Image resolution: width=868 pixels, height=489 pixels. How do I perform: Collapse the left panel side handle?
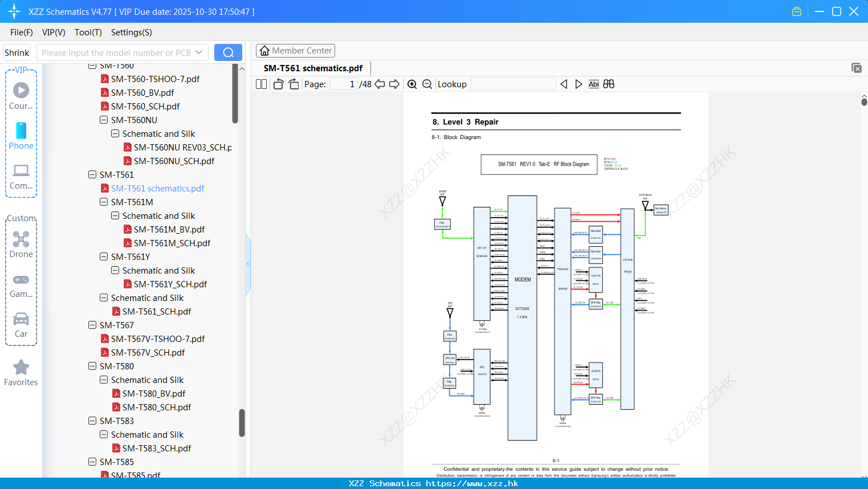click(248, 263)
